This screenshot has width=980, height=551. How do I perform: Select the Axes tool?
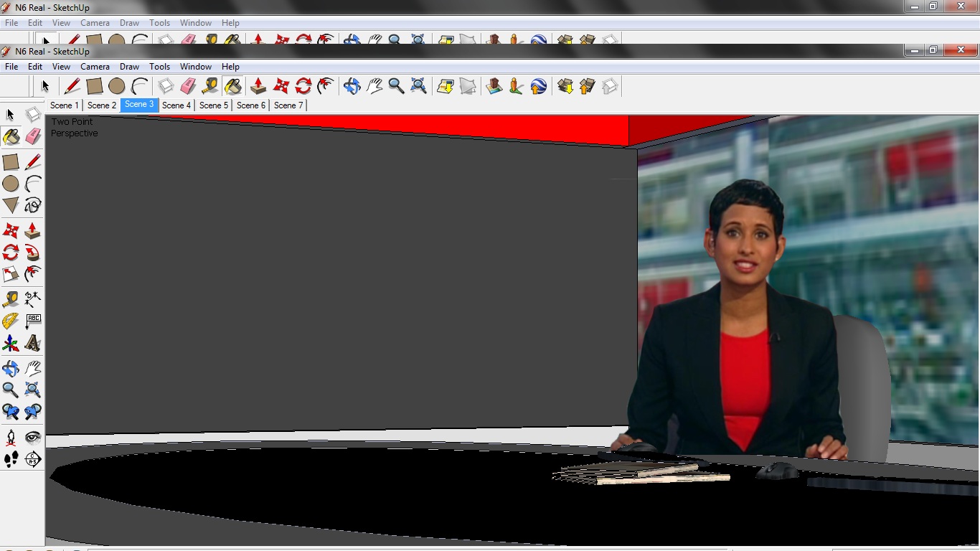coord(11,344)
